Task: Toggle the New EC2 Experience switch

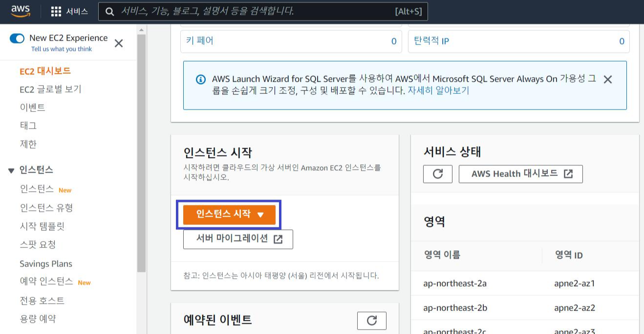Action: click(x=17, y=38)
